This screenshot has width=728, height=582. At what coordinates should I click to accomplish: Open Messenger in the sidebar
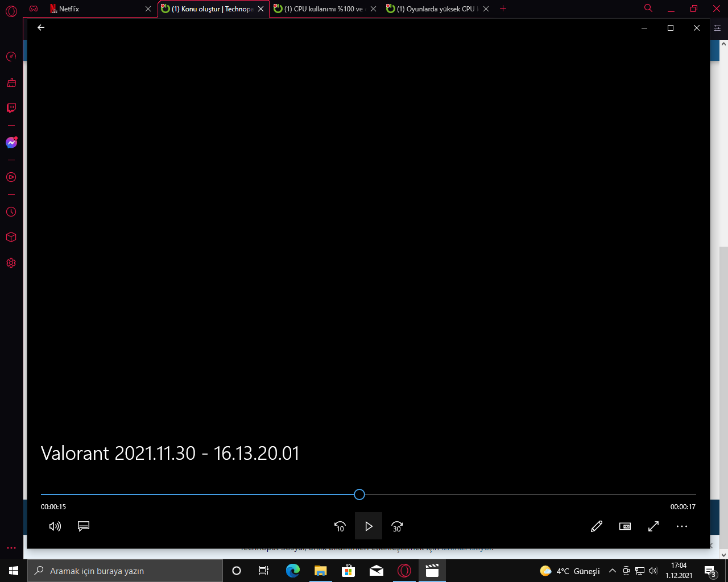pos(11,143)
